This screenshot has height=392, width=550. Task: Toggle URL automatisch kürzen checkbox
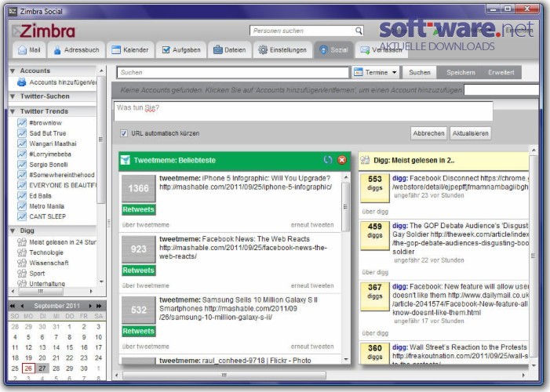123,133
